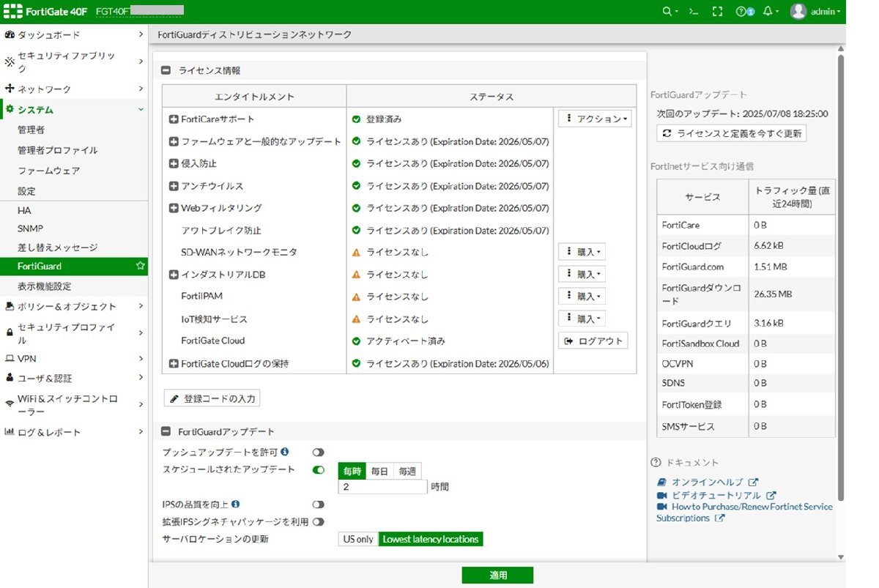Click ライセンスと定義を今すぐ更新 button
This screenshot has width=879, height=588.
click(731, 133)
